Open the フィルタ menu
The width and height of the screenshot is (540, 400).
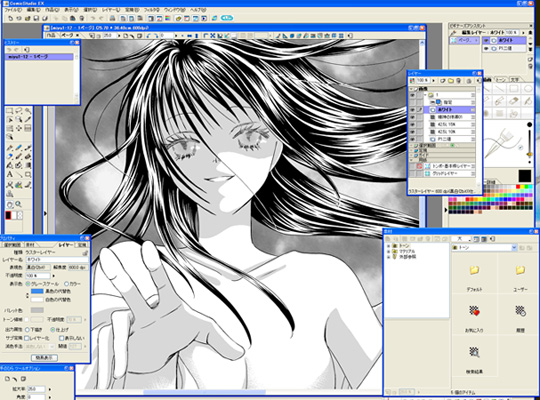coord(152,10)
